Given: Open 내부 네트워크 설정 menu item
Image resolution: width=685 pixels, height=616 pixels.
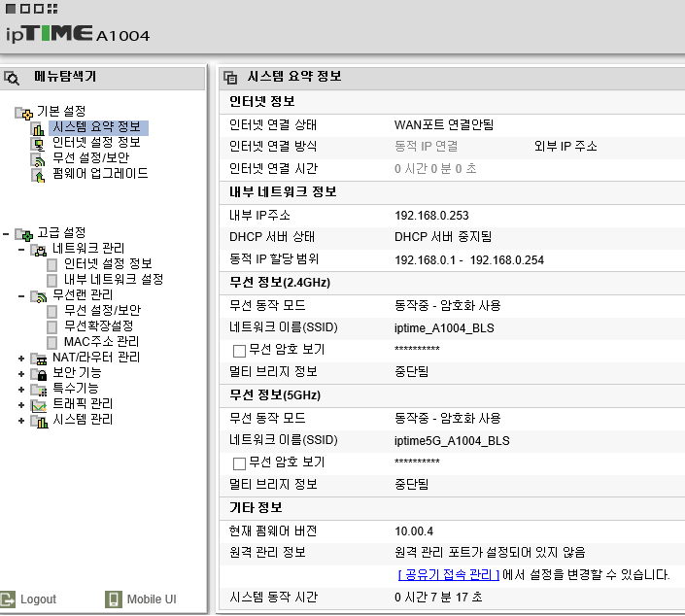Looking at the screenshot, I should [x=114, y=279].
